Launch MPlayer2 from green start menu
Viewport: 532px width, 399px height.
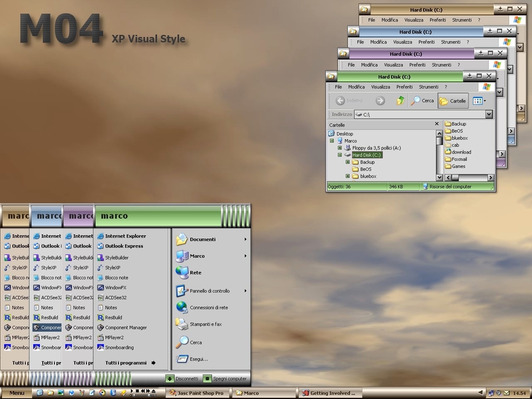click(110, 338)
